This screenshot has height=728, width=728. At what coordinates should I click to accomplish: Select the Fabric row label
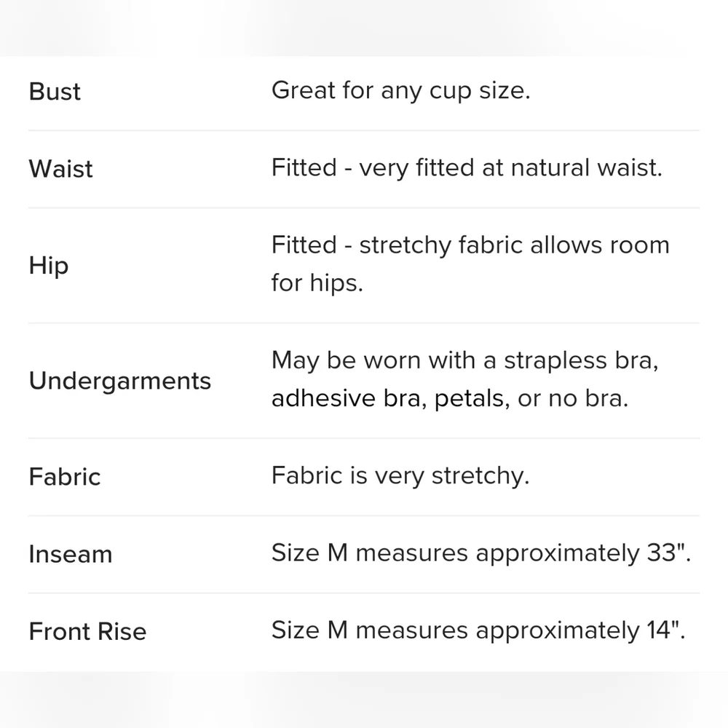pyautogui.click(x=65, y=477)
